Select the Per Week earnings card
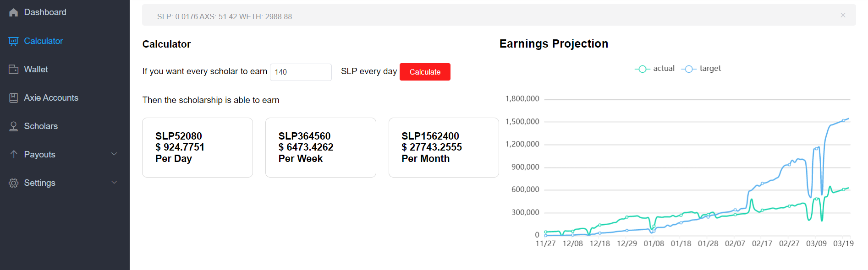 pos(320,147)
